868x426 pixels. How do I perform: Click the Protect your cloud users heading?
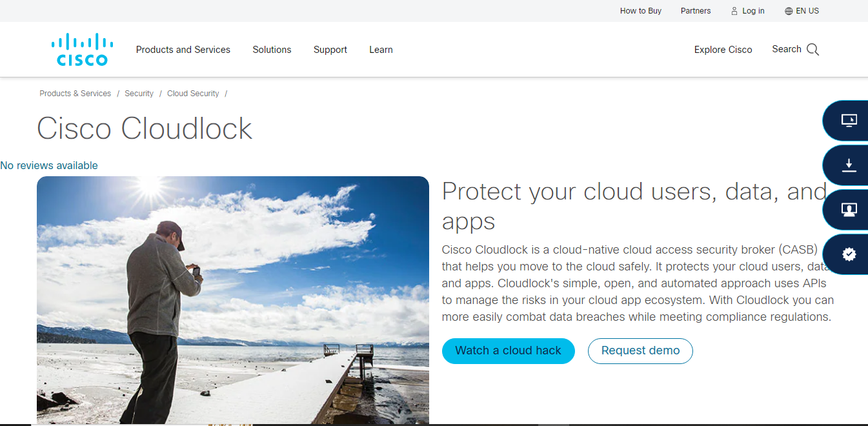click(634, 206)
